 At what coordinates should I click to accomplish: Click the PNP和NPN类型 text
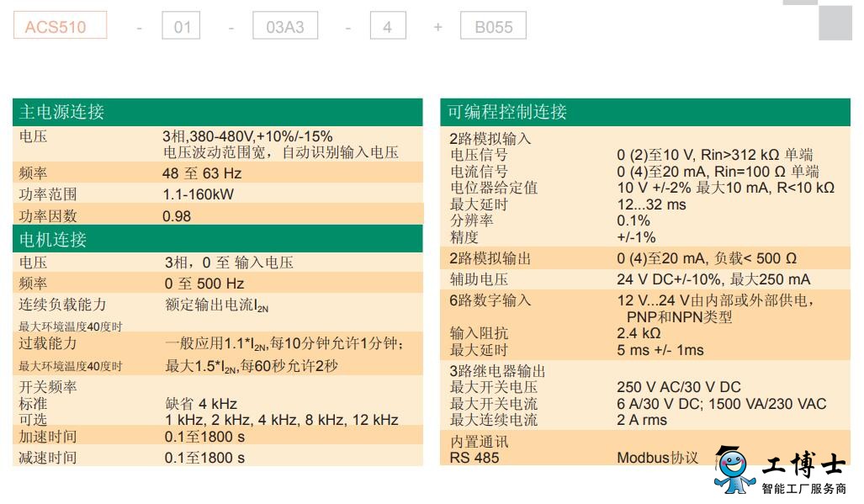point(680,317)
